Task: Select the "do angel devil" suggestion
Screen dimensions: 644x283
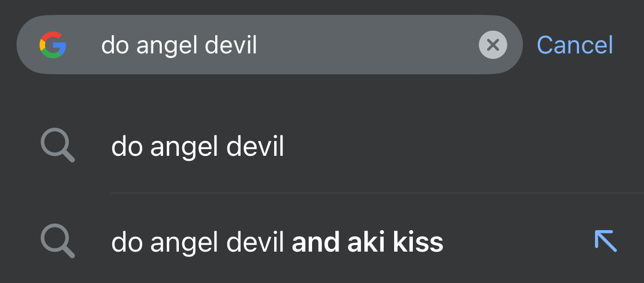Action: tap(198, 147)
